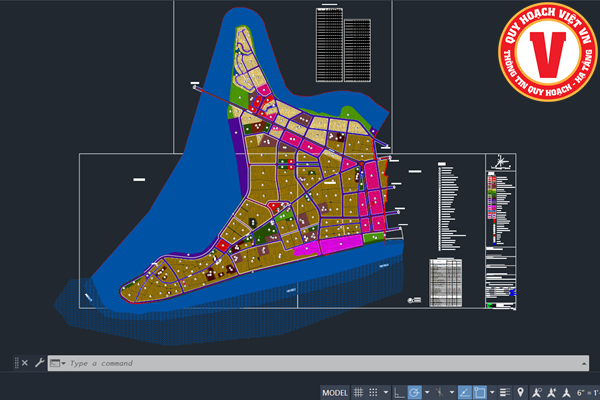Open command line customize wrench
The height and width of the screenshot is (400, 600).
[39, 363]
